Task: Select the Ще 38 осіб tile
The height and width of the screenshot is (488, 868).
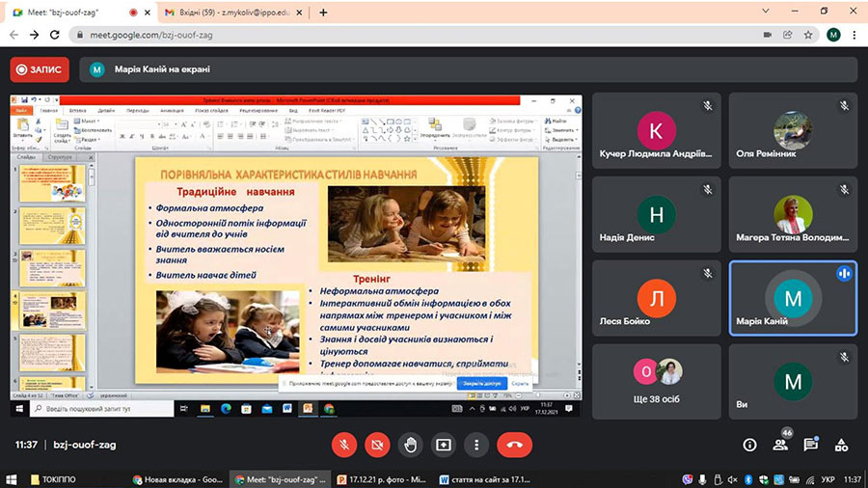Action: click(657, 381)
